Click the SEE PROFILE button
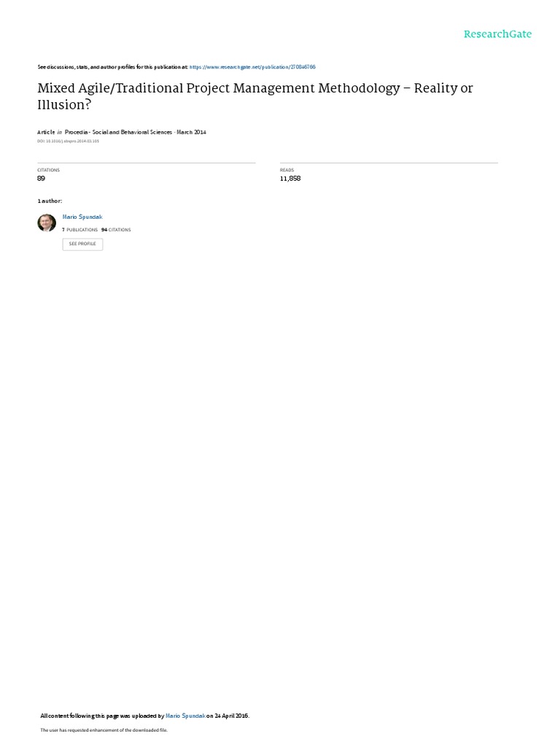Image resolution: width=560 pixels, height=747 pixels. [x=82, y=244]
